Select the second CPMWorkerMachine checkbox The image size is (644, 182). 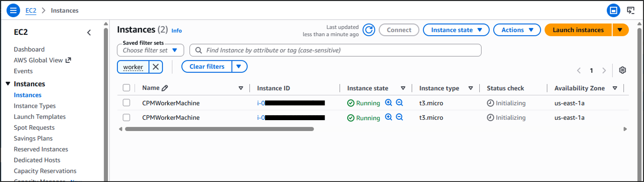point(127,117)
